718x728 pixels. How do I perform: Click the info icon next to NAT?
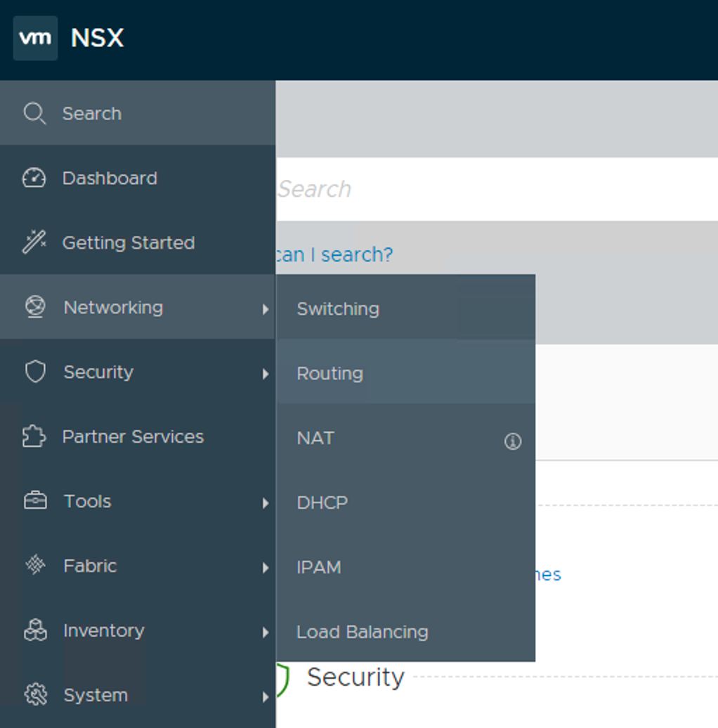click(x=513, y=441)
